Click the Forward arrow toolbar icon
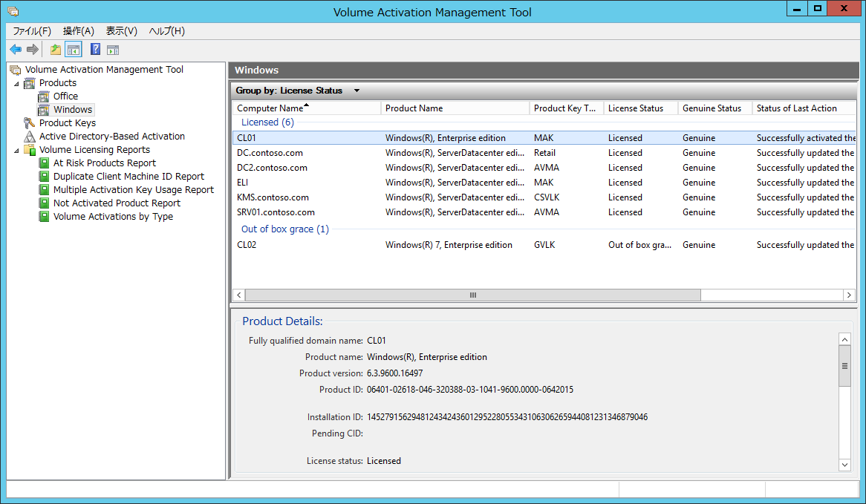 point(33,50)
